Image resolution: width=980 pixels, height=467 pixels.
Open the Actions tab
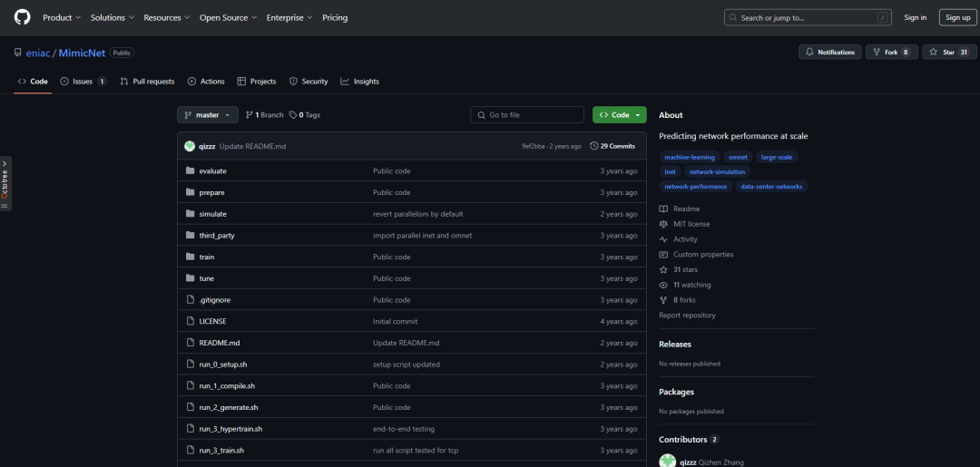click(x=206, y=82)
